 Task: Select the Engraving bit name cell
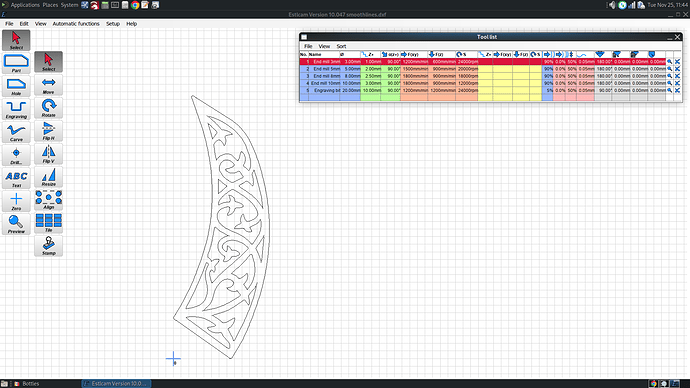click(x=324, y=90)
